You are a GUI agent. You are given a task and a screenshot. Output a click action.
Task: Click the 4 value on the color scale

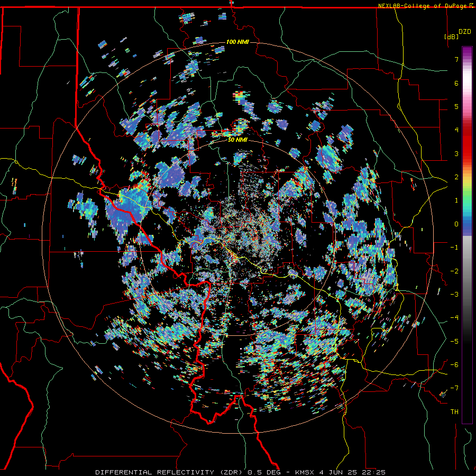(456, 130)
